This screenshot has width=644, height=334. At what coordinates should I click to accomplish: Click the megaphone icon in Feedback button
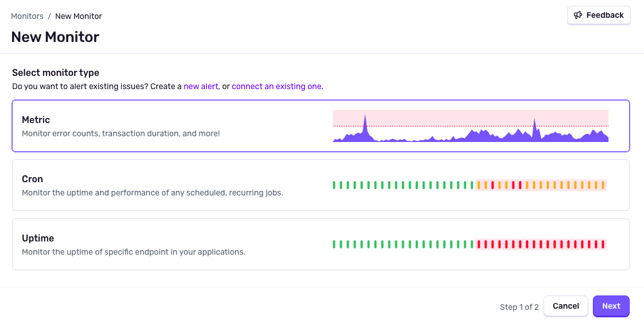pyautogui.click(x=578, y=16)
